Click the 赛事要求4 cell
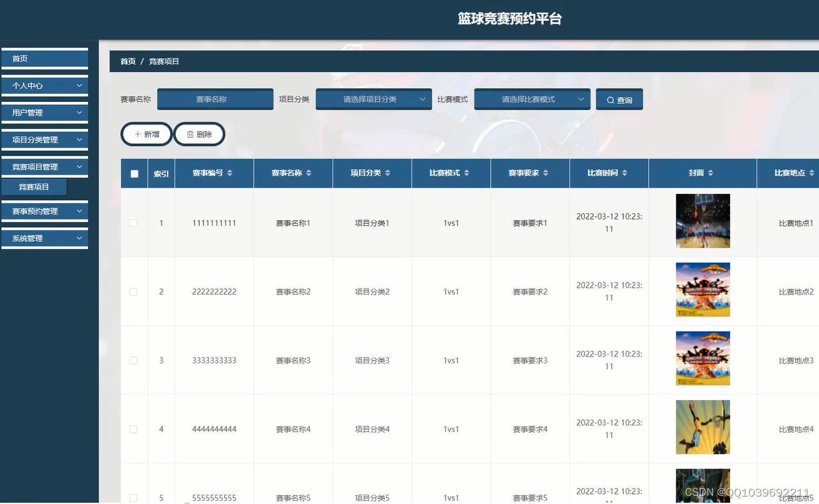The width and height of the screenshot is (819, 504). [530, 430]
